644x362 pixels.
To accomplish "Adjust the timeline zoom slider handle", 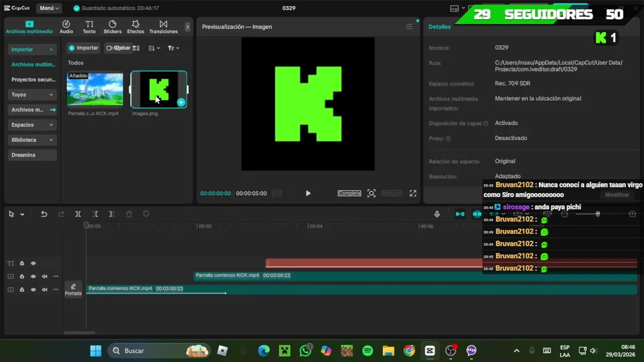I will click(x=598, y=214).
